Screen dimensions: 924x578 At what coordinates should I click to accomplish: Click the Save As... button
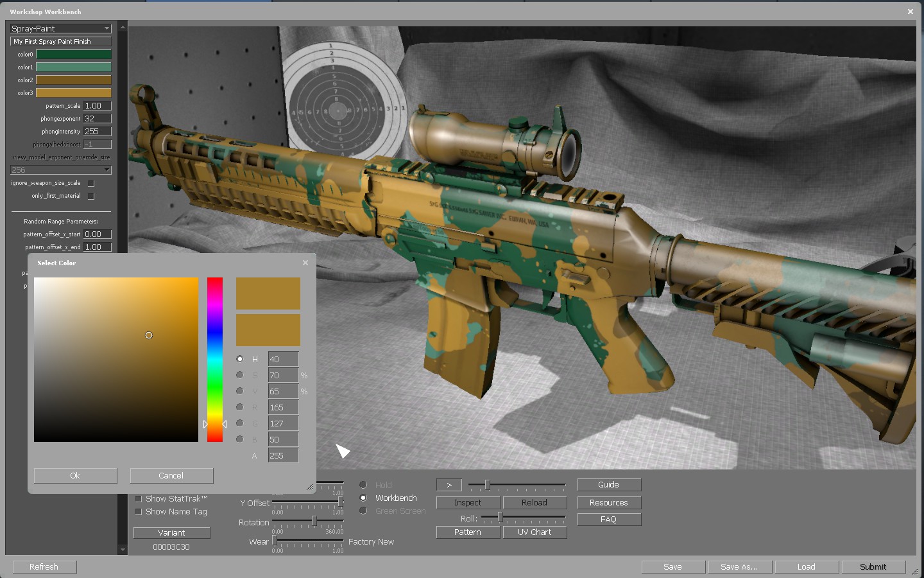coord(740,567)
